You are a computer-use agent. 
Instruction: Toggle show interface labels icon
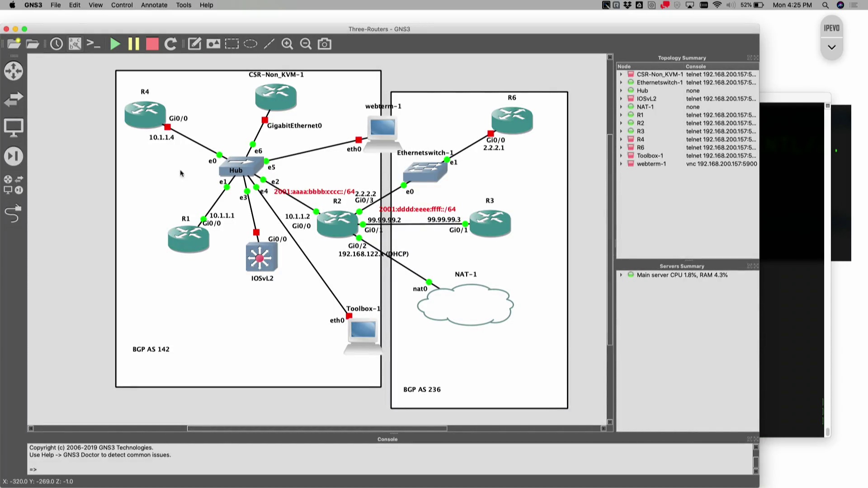[75, 44]
